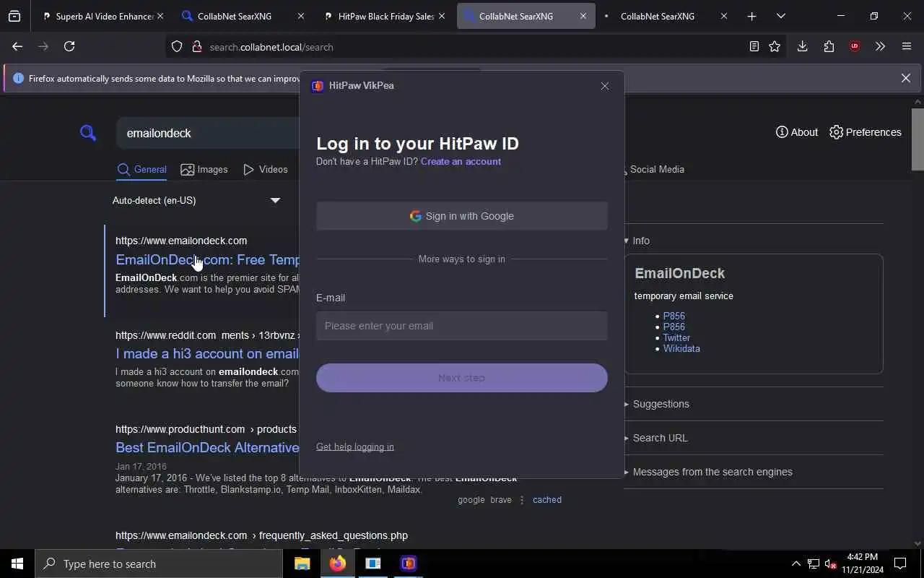Viewport: 924px width, 578px height.
Task: Open the Twitter link in infobox
Action: 676,337
